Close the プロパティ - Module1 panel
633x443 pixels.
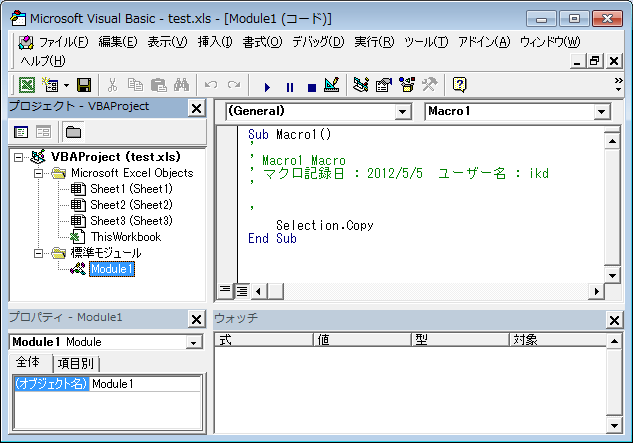click(197, 319)
